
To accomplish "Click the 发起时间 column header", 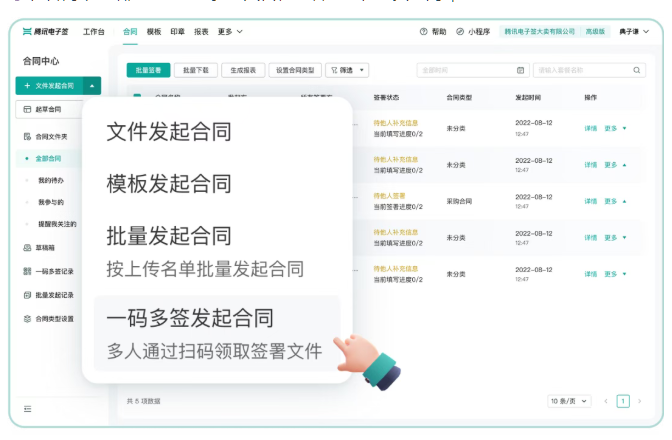I will [x=528, y=98].
